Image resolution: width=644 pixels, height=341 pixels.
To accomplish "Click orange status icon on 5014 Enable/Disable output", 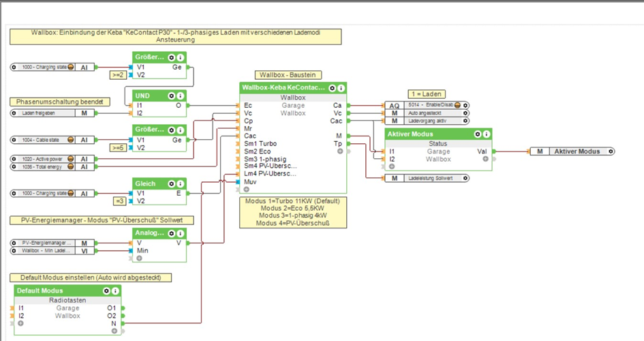I will [457, 106].
